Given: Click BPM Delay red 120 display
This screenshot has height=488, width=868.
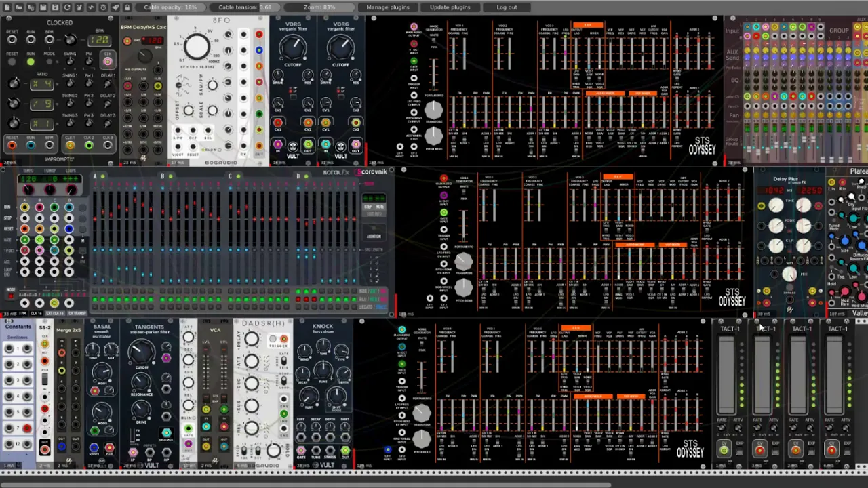Looking at the screenshot, I should tap(152, 41).
